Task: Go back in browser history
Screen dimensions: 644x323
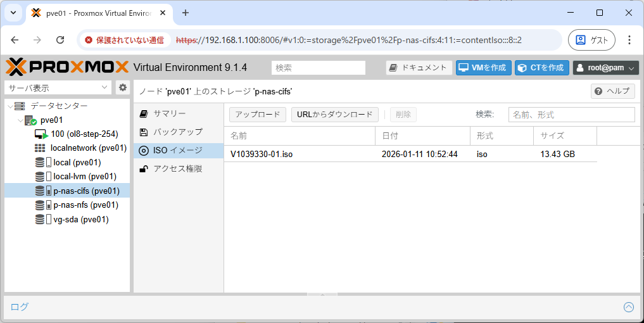Action: 15,40
